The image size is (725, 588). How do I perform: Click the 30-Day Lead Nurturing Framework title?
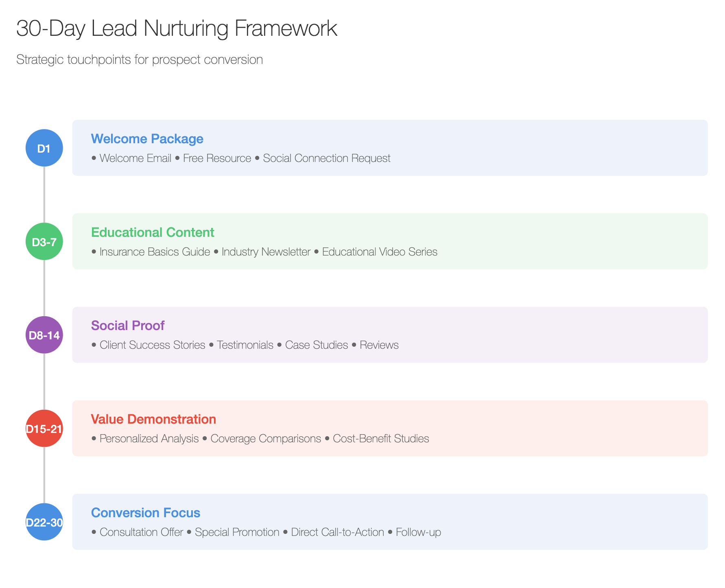pos(177,28)
